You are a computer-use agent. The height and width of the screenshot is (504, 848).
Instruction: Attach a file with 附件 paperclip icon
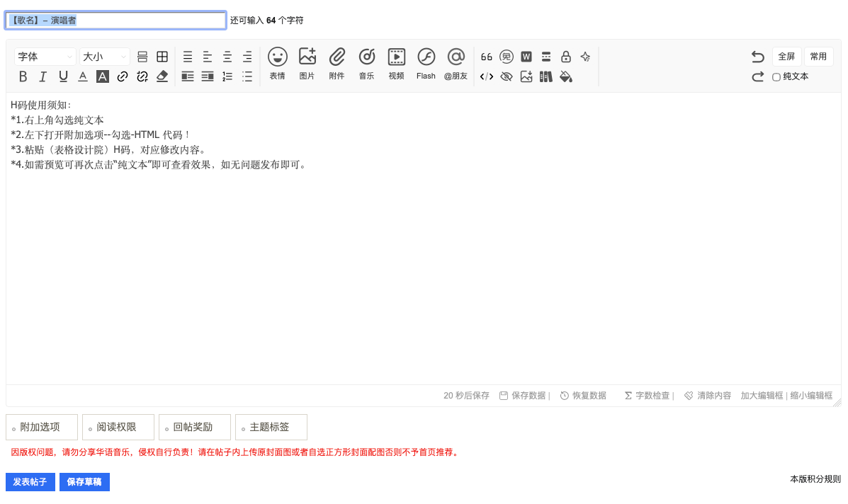pyautogui.click(x=337, y=64)
